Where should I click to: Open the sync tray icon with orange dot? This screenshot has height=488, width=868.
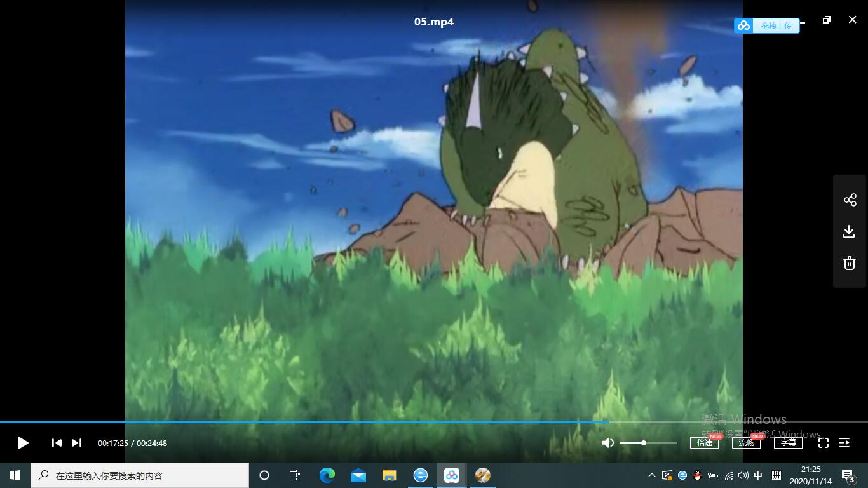pyautogui.click(x=667, y=475)
